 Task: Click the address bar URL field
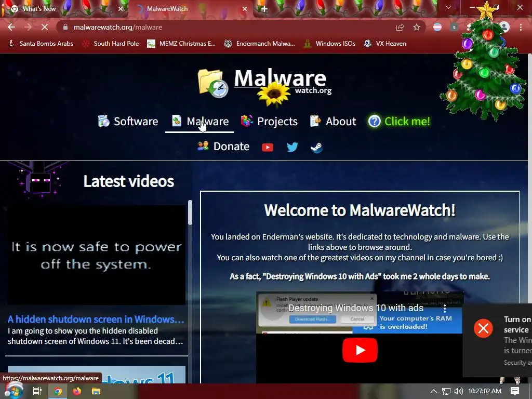click(224, 27)
